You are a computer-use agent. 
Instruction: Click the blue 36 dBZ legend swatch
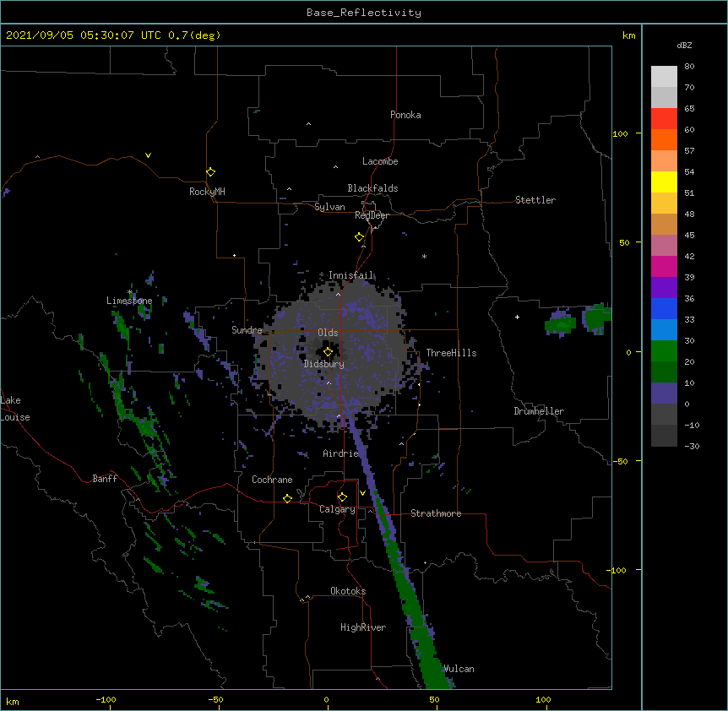[x=664, y=308]
